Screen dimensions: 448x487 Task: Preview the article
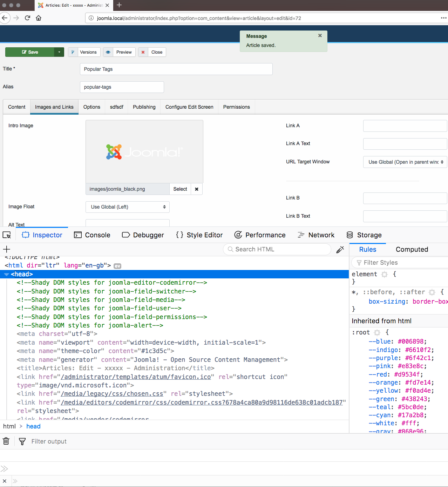pos(119,52)
